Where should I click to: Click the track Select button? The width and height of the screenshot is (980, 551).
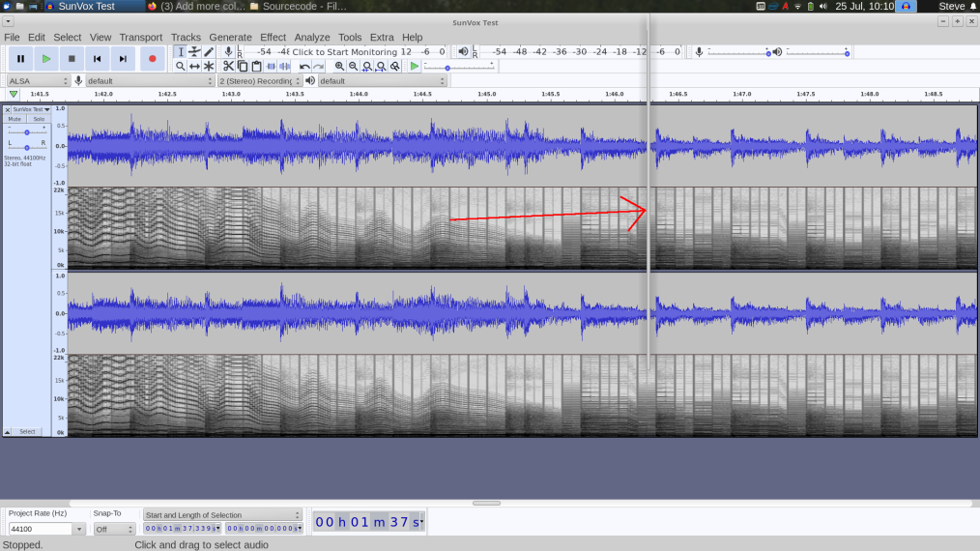tap(27, 431)
